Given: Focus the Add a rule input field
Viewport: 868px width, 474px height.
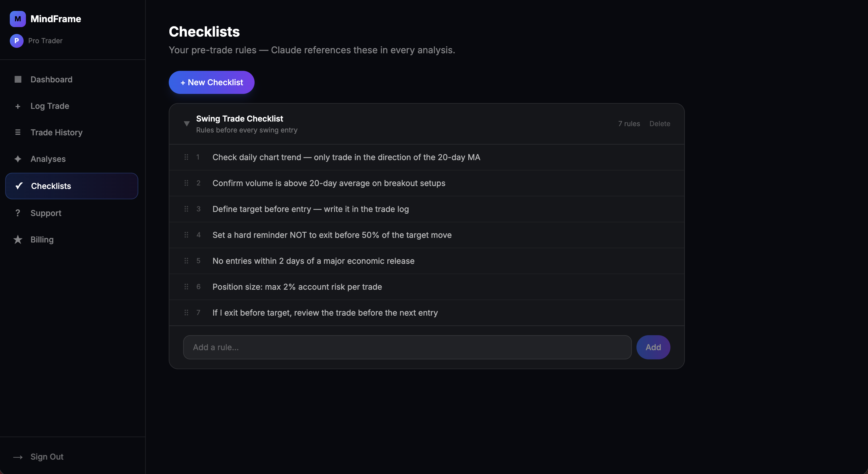Looking at the screenshot, I should click(x=408, y=347).
